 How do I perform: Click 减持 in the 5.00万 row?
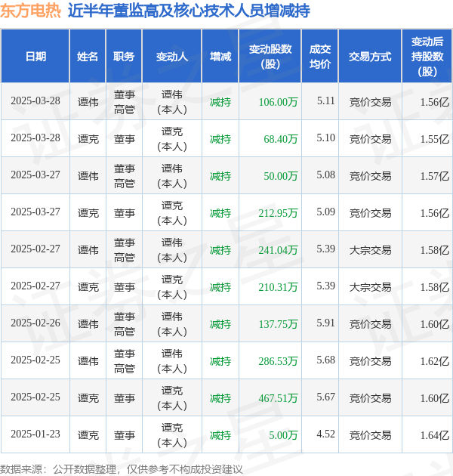tap(220, 435)
